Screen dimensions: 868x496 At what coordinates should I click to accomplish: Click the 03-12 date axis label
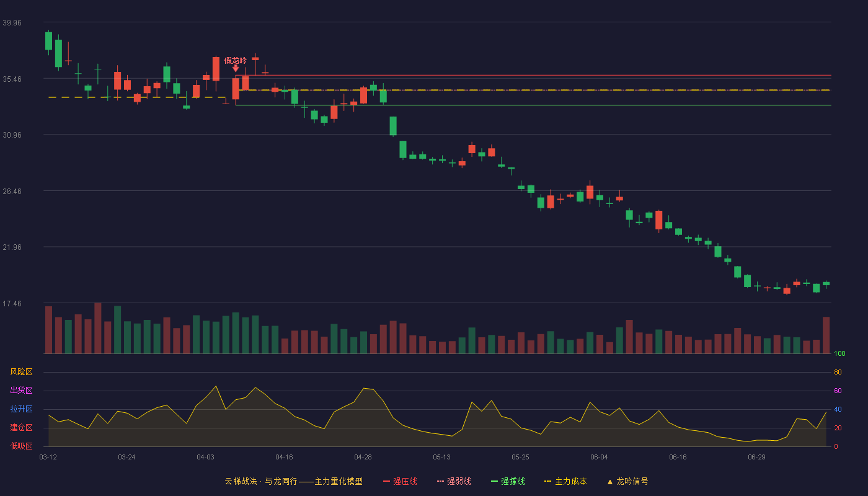click(x=48, y=457)
